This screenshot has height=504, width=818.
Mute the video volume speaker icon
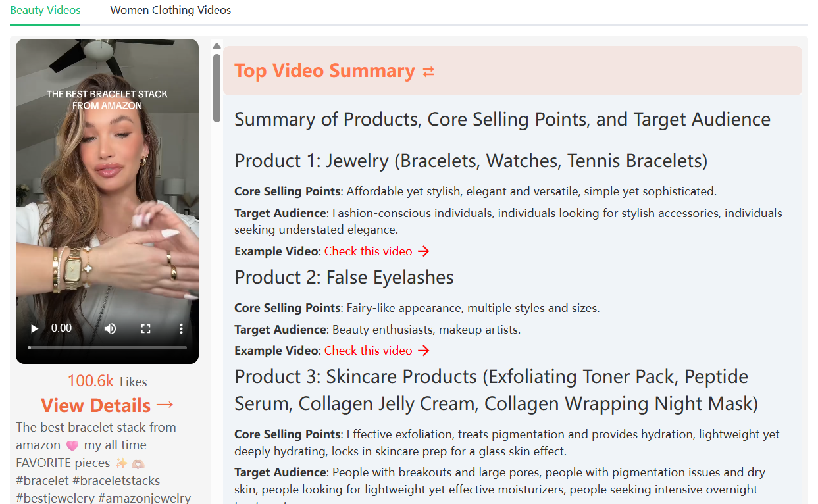(110, 328)
